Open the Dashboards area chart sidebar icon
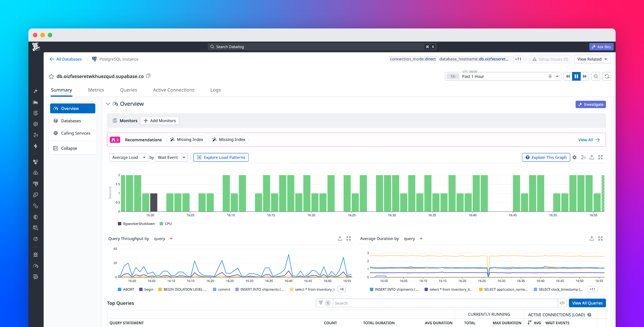Viewport: 644px width, 327px height. (36, 102)
